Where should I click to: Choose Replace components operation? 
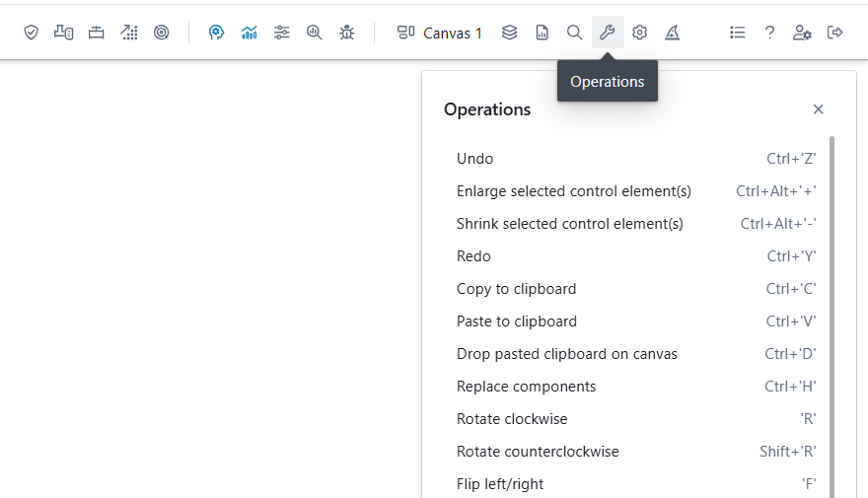click(x=526, y=387)
